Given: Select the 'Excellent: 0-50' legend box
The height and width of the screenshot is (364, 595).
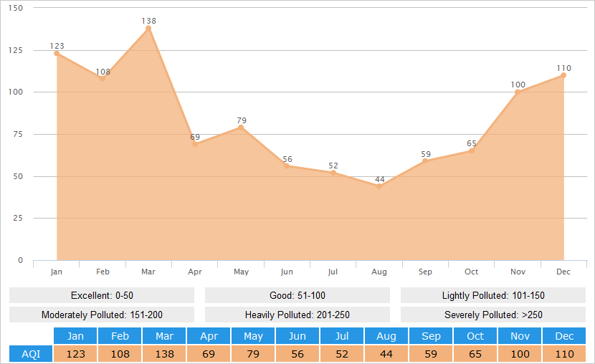Looking at the screenshot, I should click(102, 295).
